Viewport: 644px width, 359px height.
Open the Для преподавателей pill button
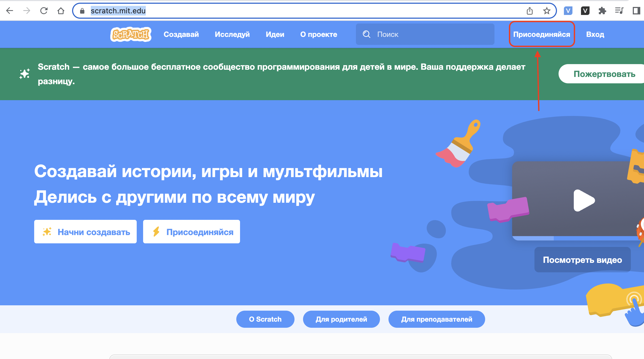pos(437,319)
